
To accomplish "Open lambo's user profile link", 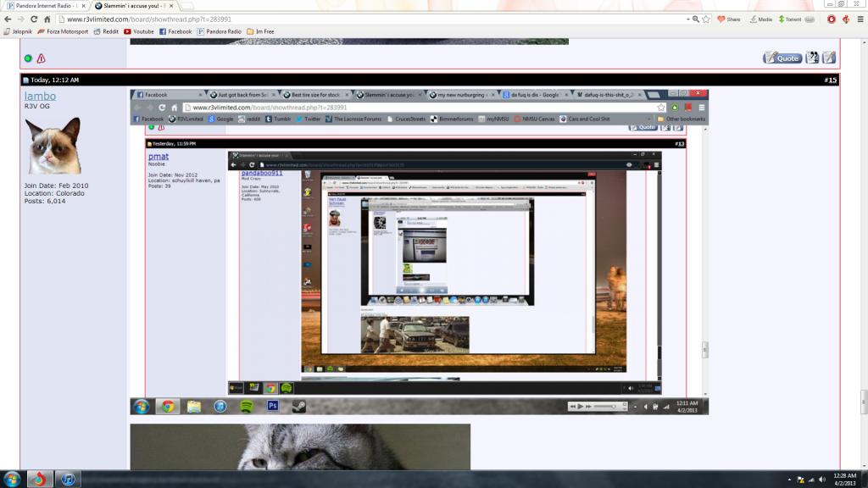I will [x=40, y=97].
